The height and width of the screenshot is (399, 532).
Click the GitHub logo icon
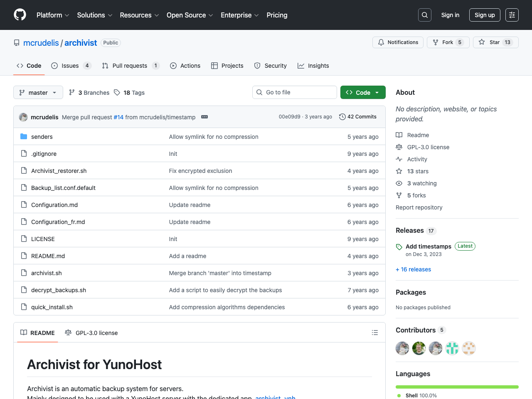click(20, 15)
